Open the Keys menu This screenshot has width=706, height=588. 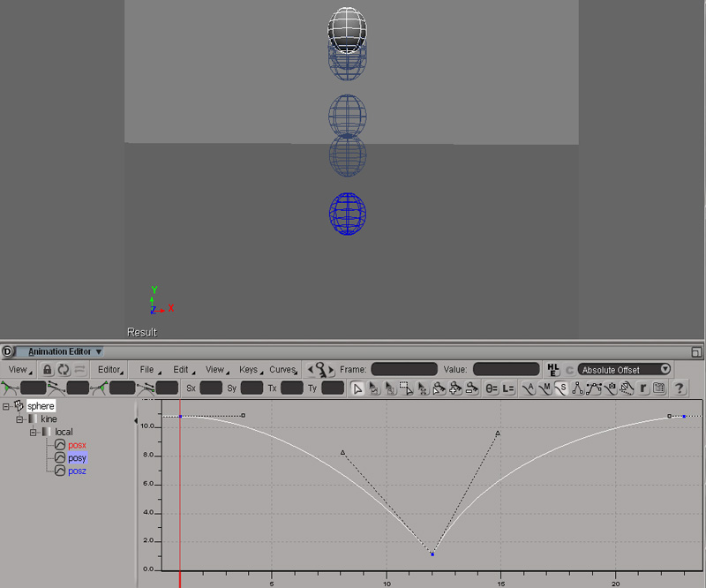251,369
